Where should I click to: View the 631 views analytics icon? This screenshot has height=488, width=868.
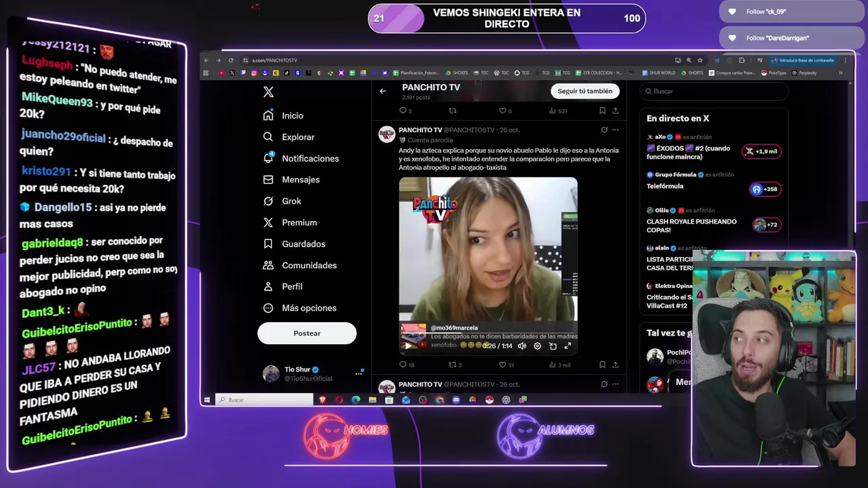click(x=557, y=110)
